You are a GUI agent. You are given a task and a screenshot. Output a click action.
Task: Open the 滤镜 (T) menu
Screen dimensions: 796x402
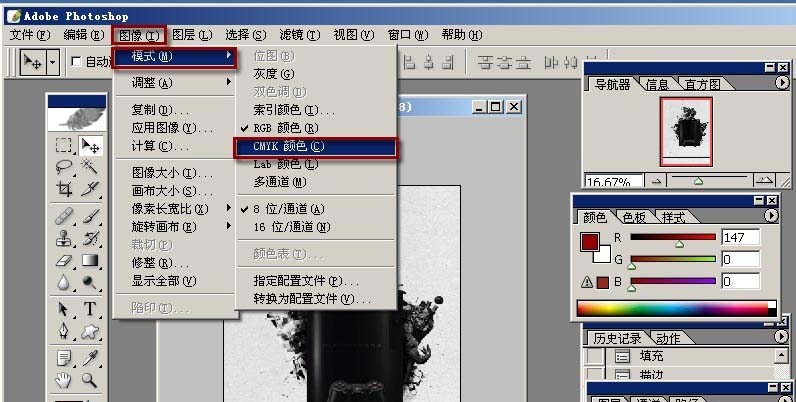300,35
